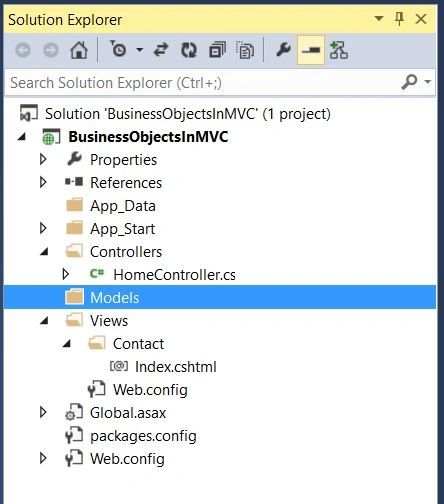Open the pending changes filter dropdown arrow
This screenshot has width=444, height=504.
(140, 50)
